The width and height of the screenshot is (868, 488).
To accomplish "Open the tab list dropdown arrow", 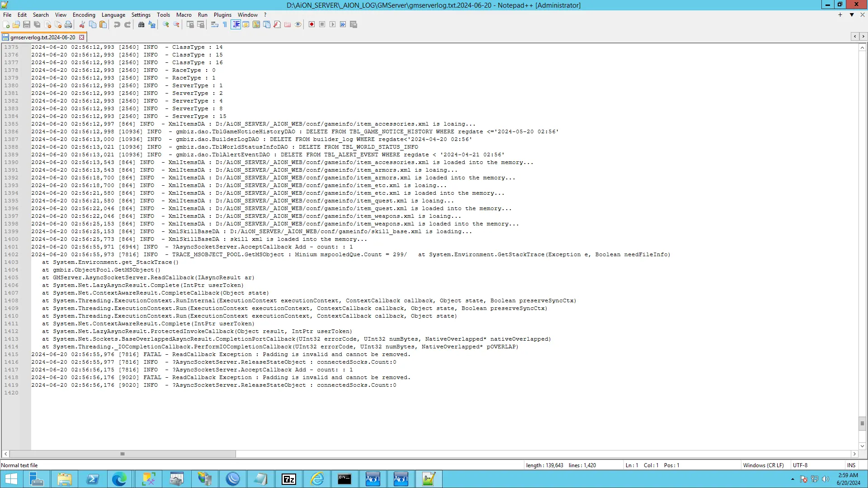I will (852, 15).
